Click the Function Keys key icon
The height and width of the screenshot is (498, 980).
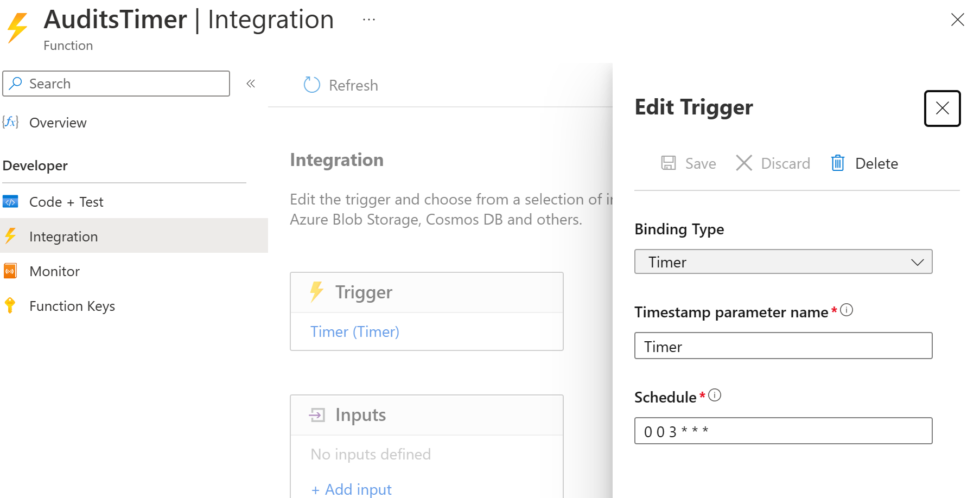point(10,306)
